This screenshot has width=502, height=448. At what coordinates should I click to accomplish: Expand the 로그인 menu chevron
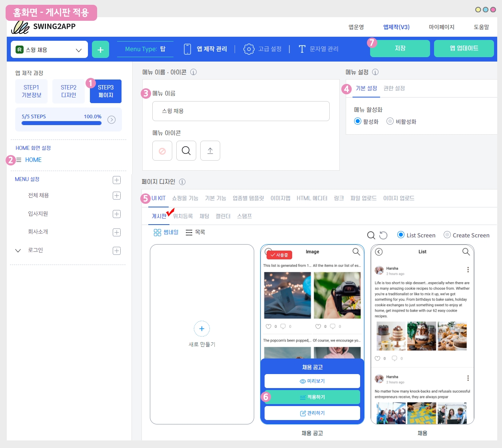18,251
